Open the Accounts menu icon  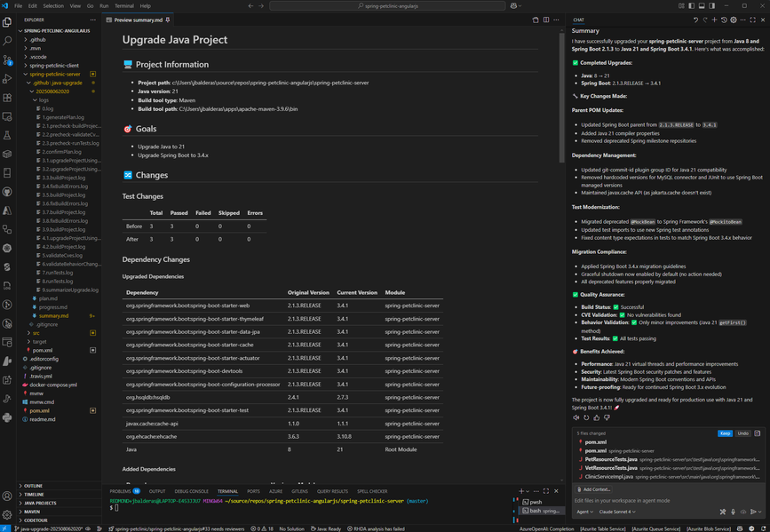(x=7, y=496)
